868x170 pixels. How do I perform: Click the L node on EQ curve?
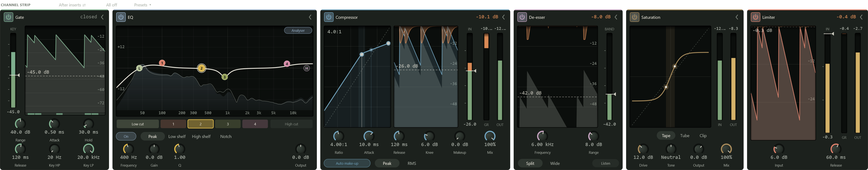pyautogui.click(x=139, y=68)
